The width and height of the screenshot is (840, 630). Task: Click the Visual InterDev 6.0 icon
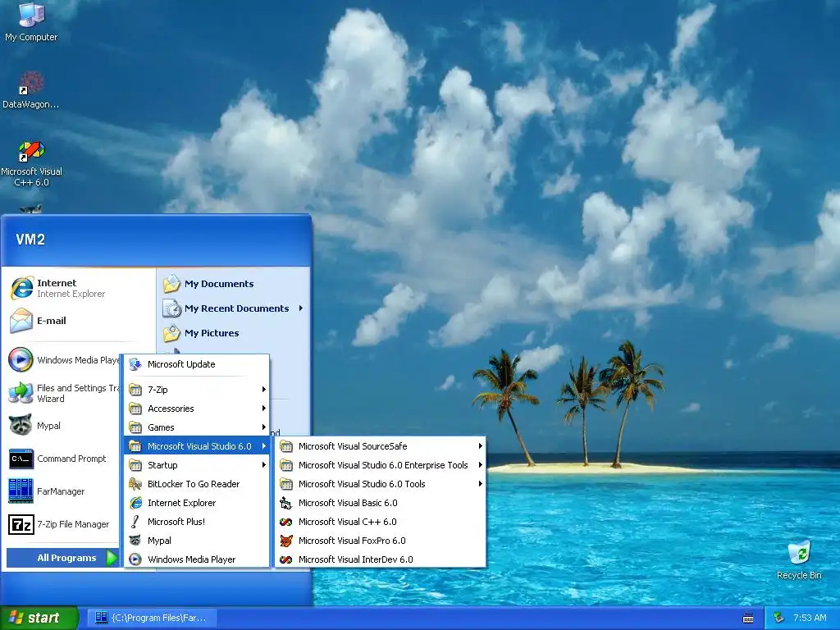tap(286, 559)
